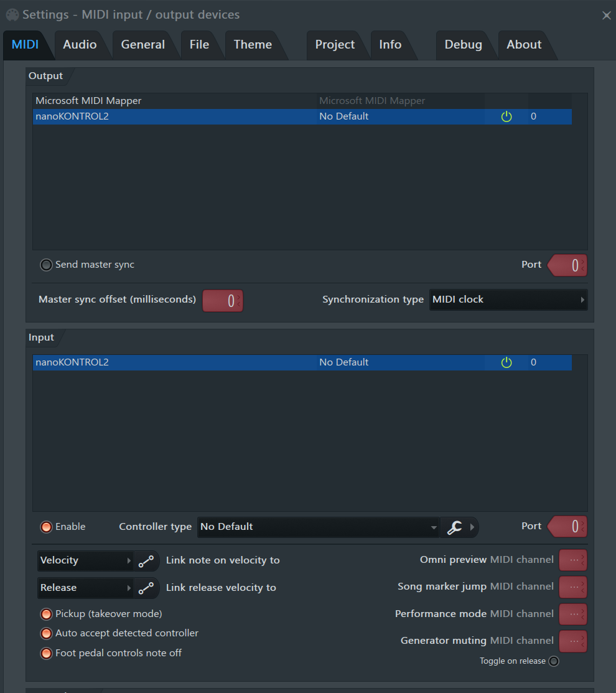616x693 pixels.
Task: Toggle the Toggle on release option
Action: click(x=553, y=661)
